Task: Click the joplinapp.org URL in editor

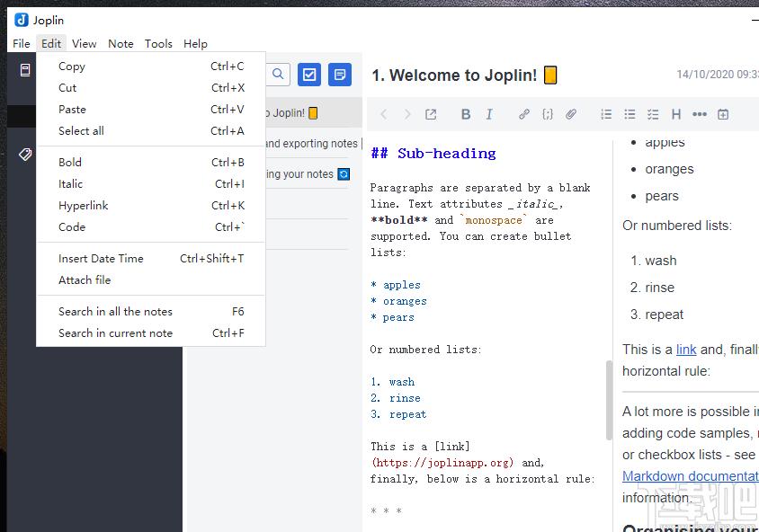Action: point(442,463)
